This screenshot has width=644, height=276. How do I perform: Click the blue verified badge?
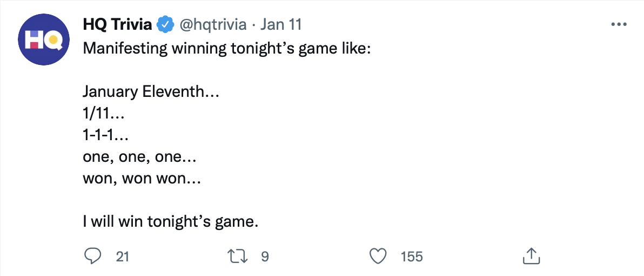164,24
